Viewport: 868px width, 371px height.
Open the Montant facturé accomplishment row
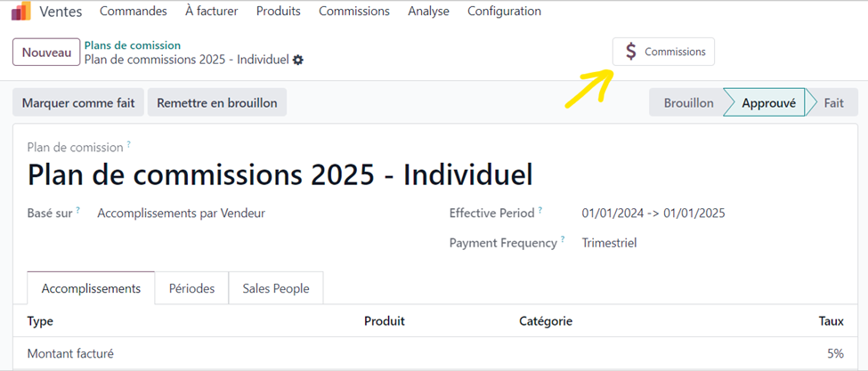pyautogui.click(x=434, y=353)
